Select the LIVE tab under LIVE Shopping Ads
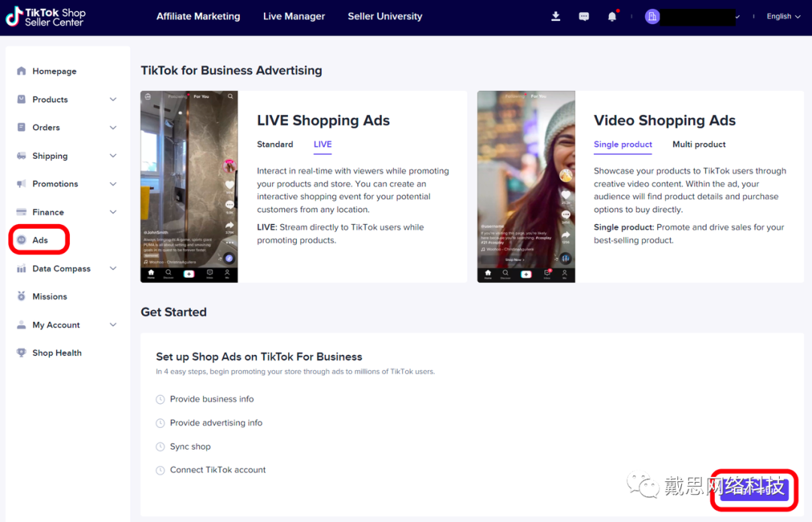 pyautogui.click(x=323, y=144)
